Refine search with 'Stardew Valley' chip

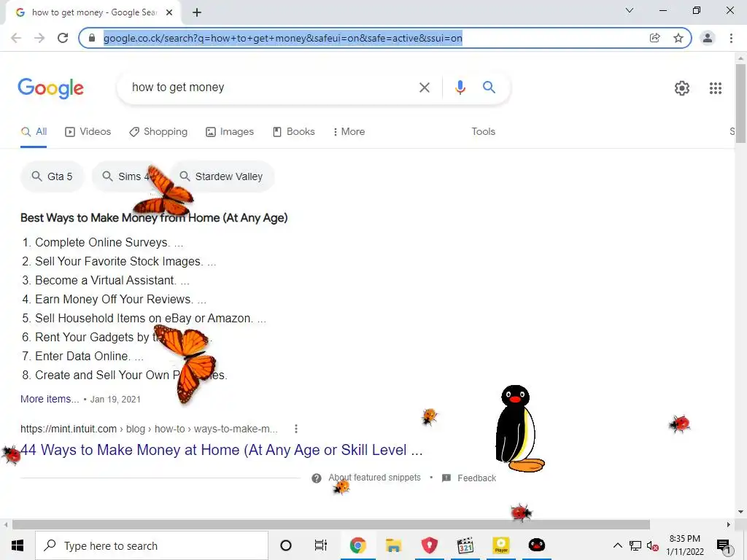point(222,176)
